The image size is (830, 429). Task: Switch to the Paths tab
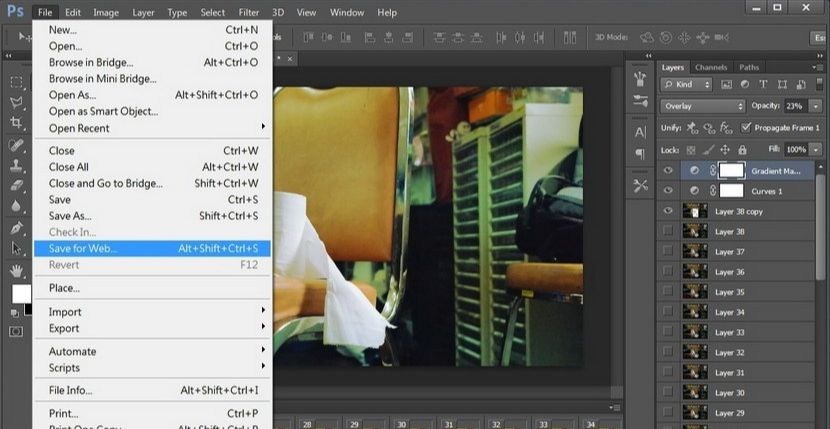click(x=749, y=67)
